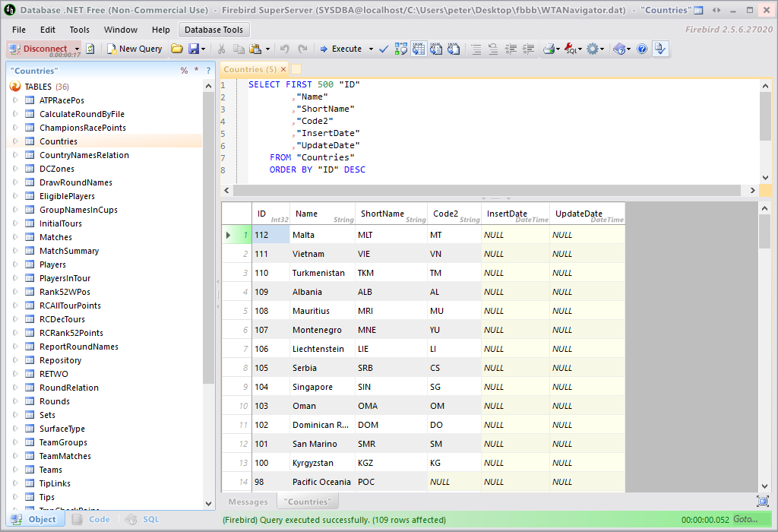Expand the Players table node
This screenshot has height=532, width=778.
tap(15, 264)
